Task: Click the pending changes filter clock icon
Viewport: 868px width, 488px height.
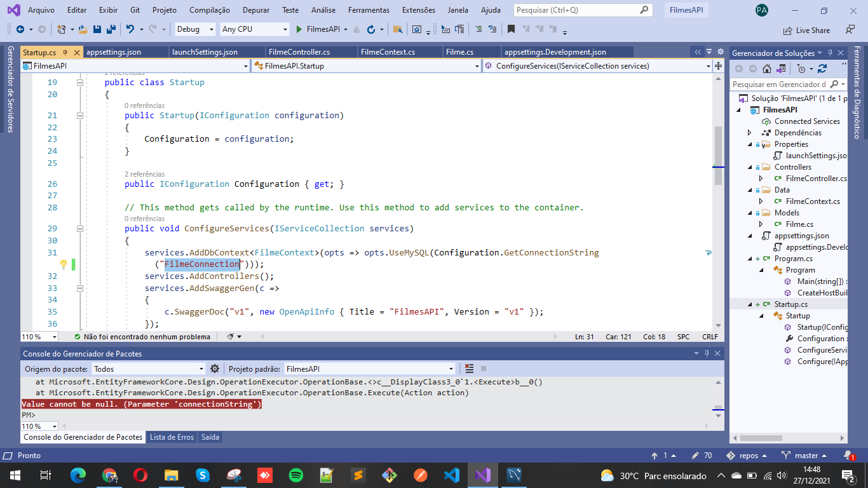Action: [801, 69]
